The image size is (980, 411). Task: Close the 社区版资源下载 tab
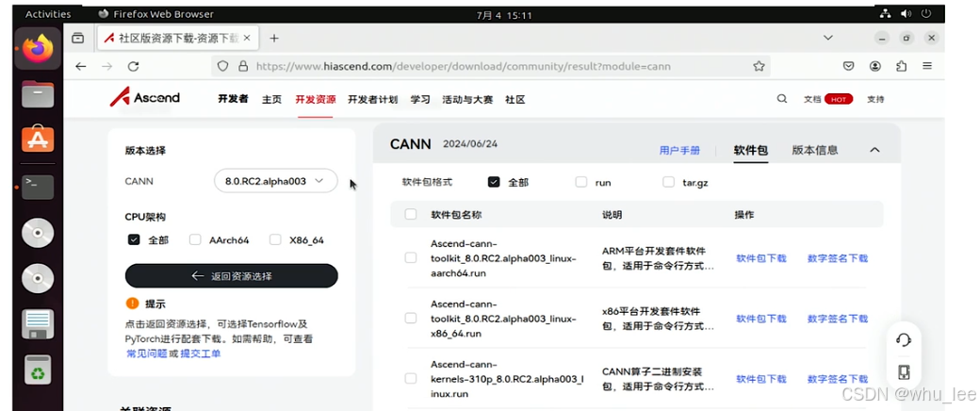coord(247,38)
